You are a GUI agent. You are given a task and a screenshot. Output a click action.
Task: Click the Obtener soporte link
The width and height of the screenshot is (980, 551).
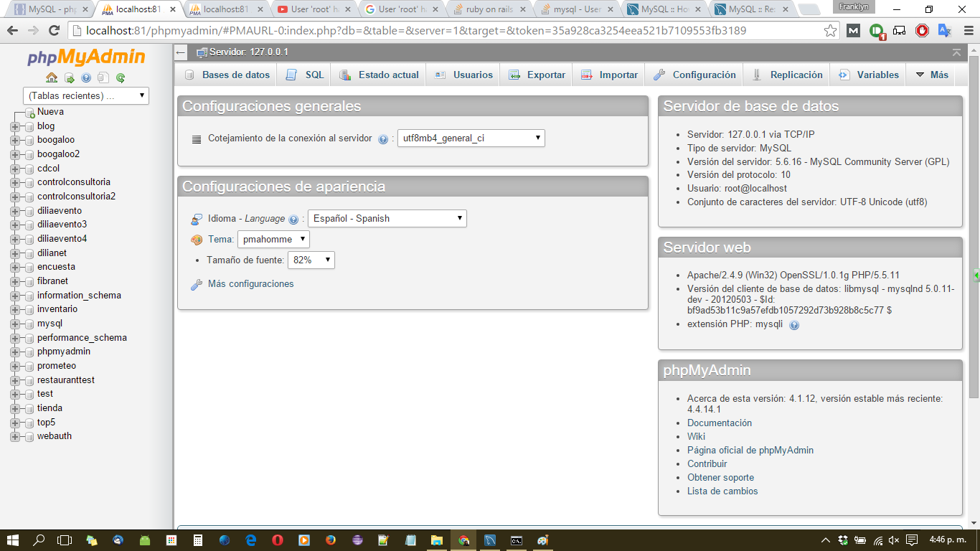click(721, 478)
